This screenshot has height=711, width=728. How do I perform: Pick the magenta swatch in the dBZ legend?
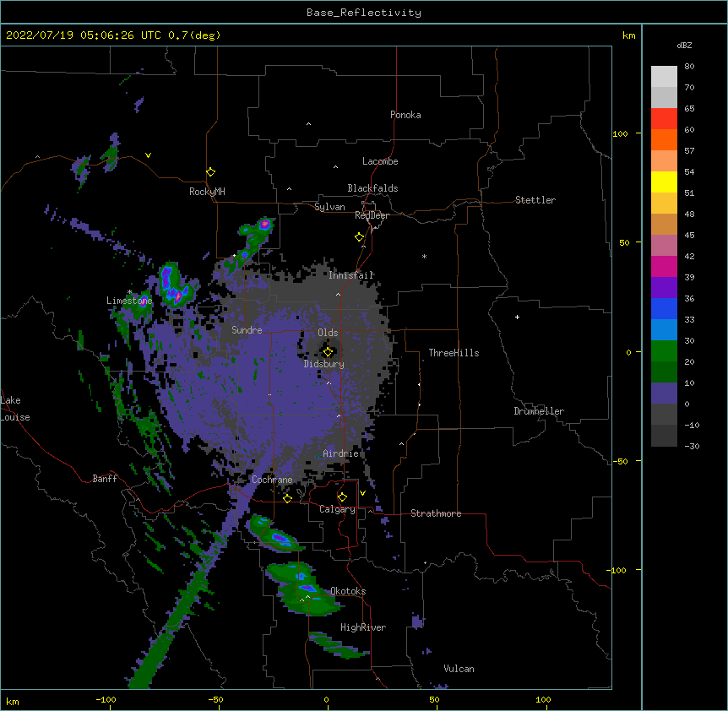[664, 266]
